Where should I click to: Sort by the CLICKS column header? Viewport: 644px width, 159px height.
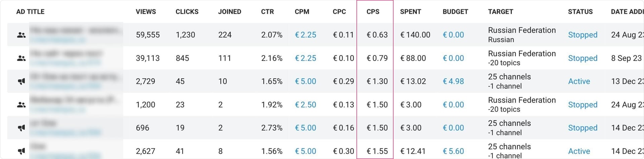(187, 12)
